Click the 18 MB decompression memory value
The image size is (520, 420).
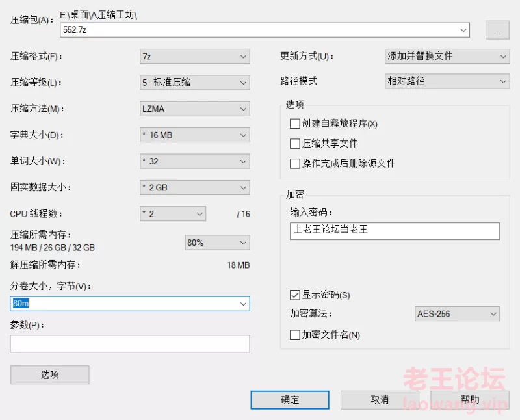[239, 265]
